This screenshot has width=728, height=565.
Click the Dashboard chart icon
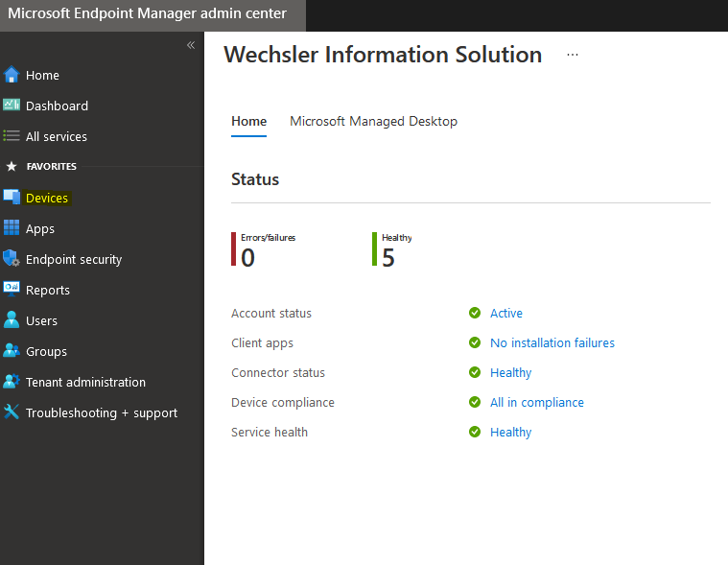[x=12, y=106]
